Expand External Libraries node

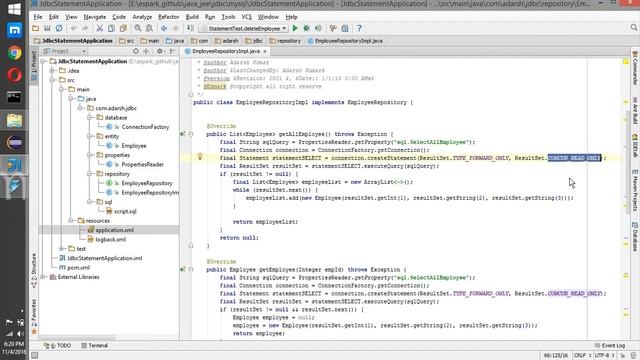(43, 277)
